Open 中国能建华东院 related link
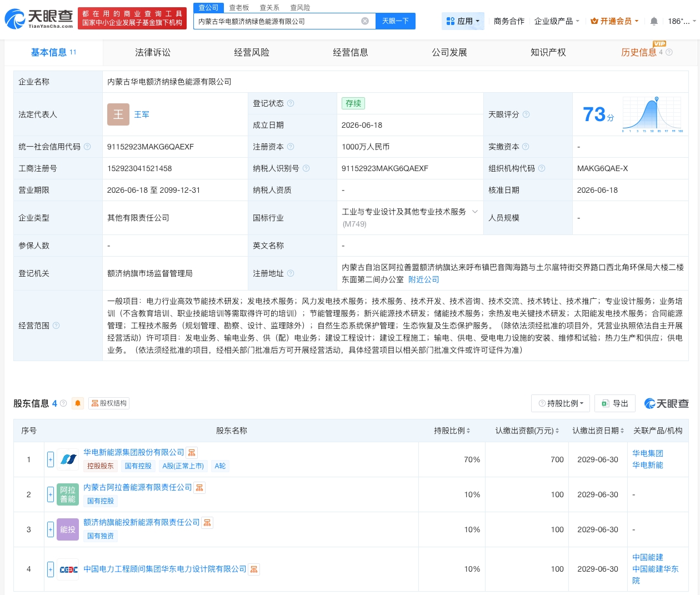Image resolution: width=700 pixels, height=595 pixels. coord(656,574)
